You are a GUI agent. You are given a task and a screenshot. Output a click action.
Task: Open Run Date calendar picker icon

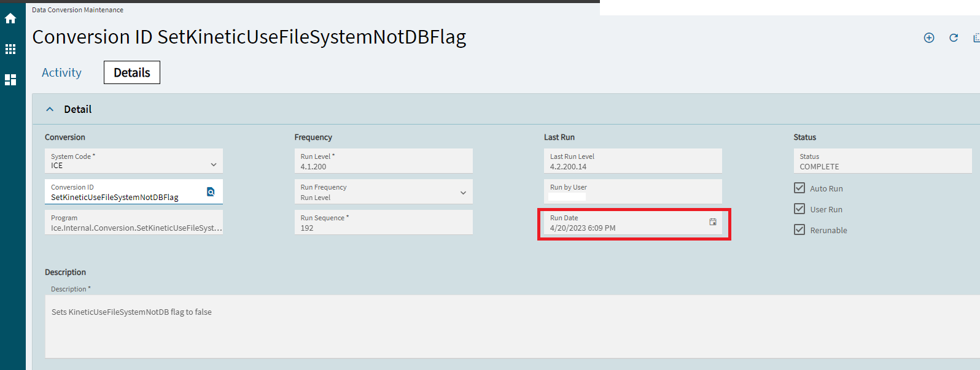point(713,222)
